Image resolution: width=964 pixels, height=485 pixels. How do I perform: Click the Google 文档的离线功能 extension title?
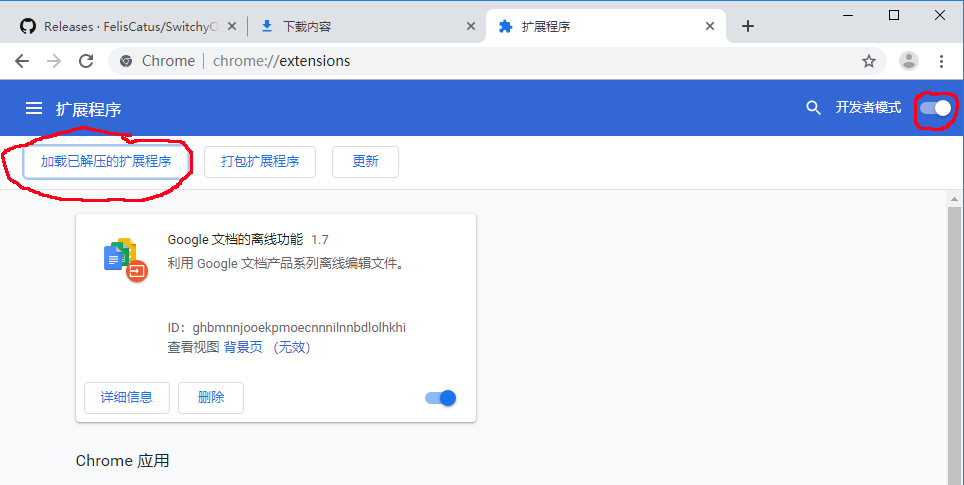click(x=235, y=239)
